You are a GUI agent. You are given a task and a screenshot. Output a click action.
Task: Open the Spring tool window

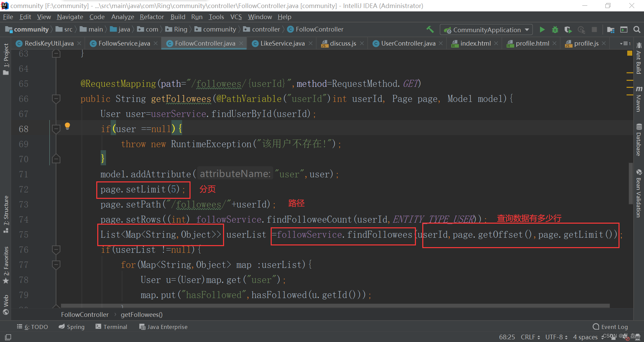(x=71, y=327)
